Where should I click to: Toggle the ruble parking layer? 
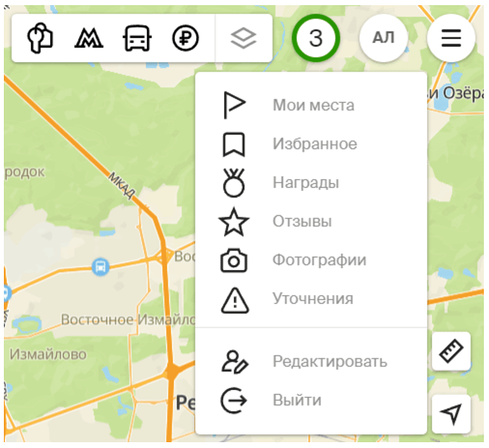point(186,38)
